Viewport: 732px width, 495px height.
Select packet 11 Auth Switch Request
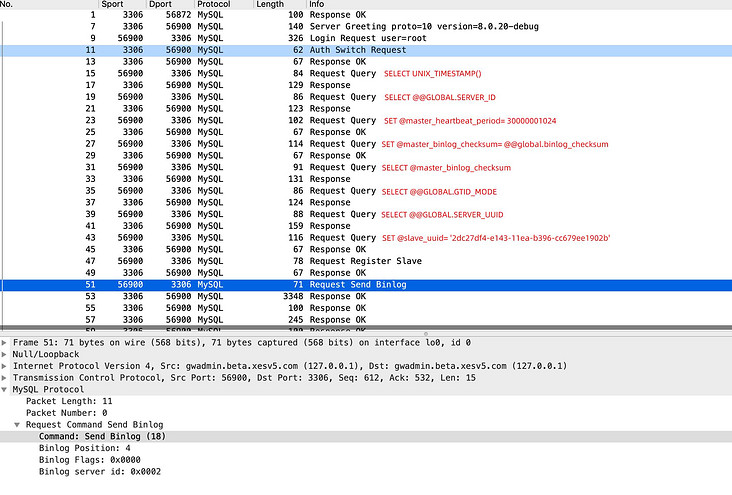[366, 50]
